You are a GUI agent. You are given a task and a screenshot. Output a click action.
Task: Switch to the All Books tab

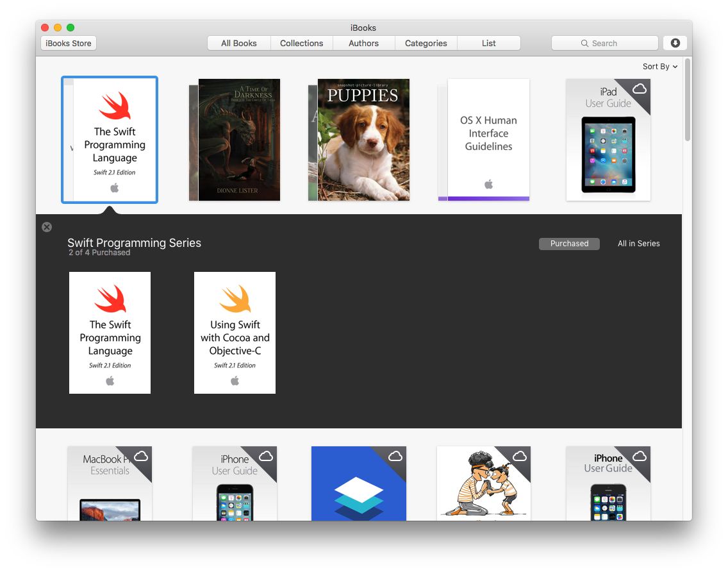point(238,43)
